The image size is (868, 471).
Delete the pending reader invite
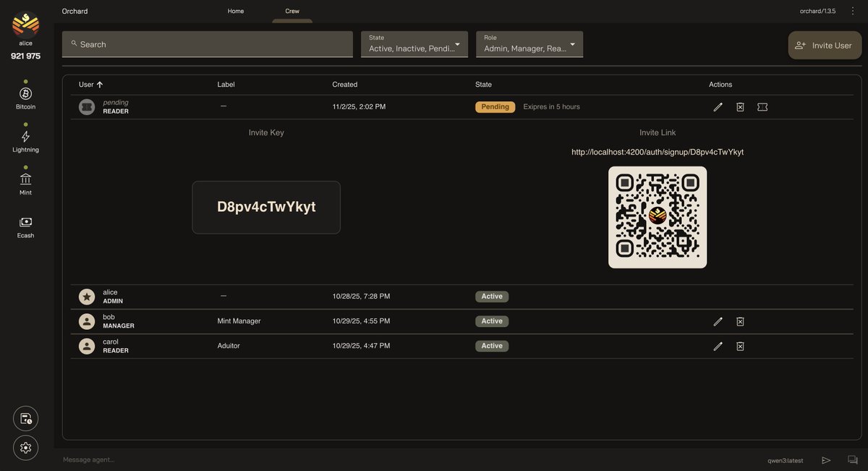(740, 107)
